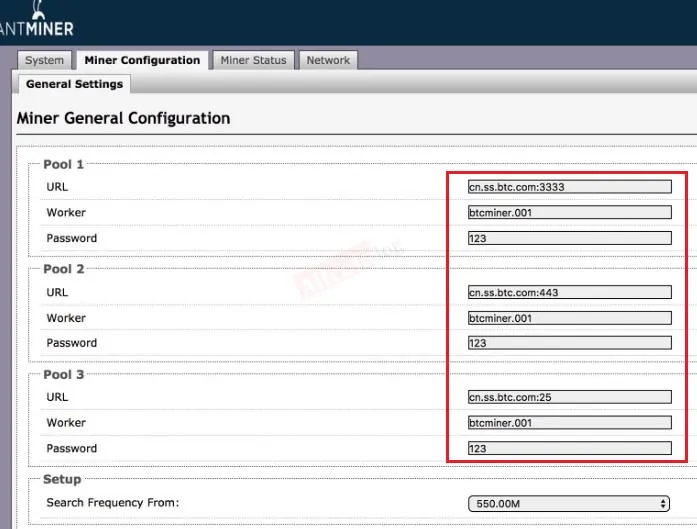Click the Antminer logo
This screenshot has height=529, width=697.
37,20
